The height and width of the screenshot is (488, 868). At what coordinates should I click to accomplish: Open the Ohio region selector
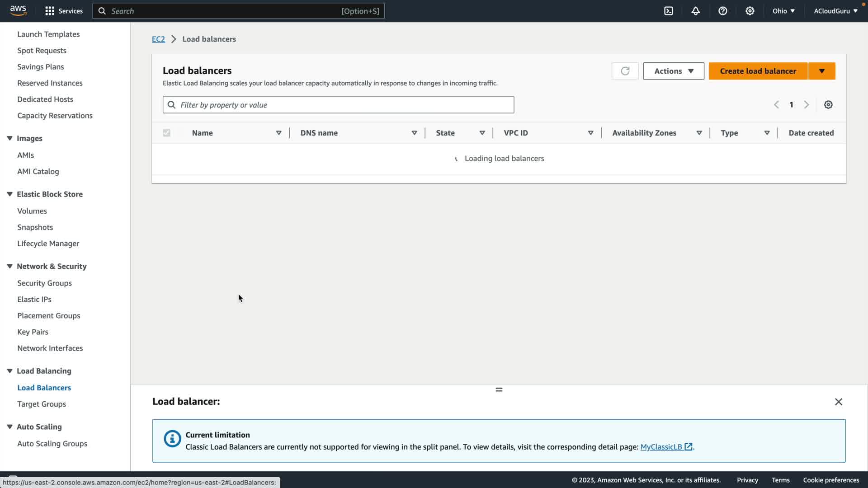pyautogui.click(x=783, y=11)
